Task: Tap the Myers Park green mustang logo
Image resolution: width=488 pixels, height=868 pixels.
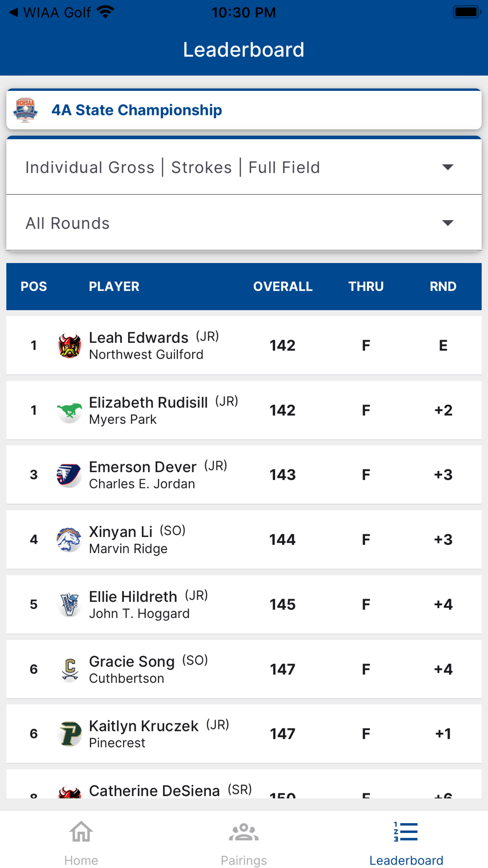Action: [69, 411]
